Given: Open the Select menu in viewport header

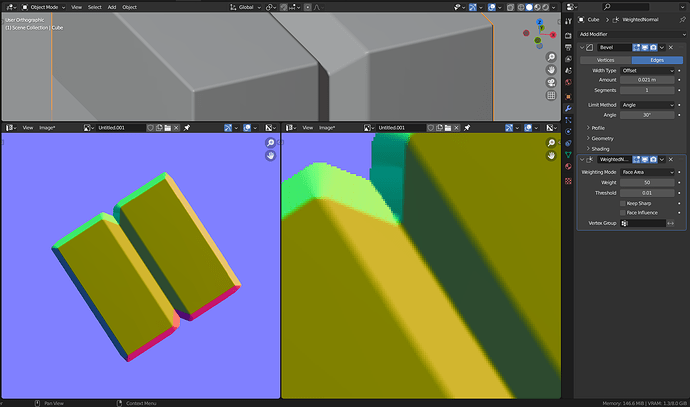Looking at the screenshot, I should click(x=95, y=7).
